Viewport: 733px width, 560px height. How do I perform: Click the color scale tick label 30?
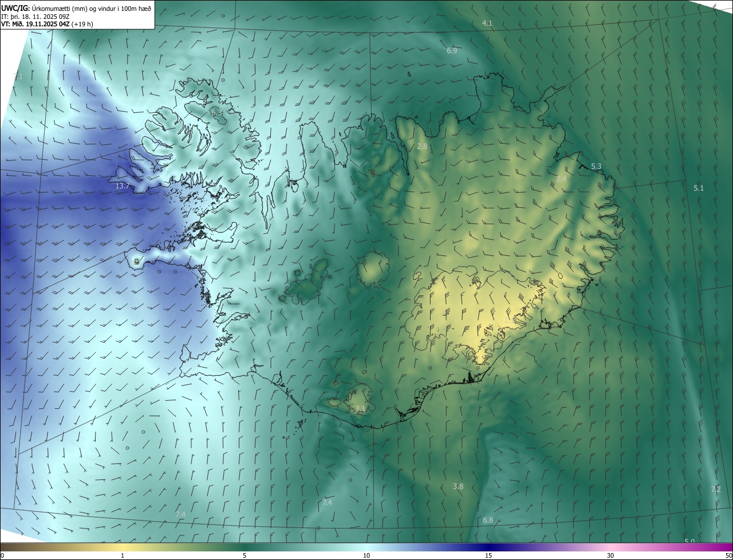[x=610, y=556]
